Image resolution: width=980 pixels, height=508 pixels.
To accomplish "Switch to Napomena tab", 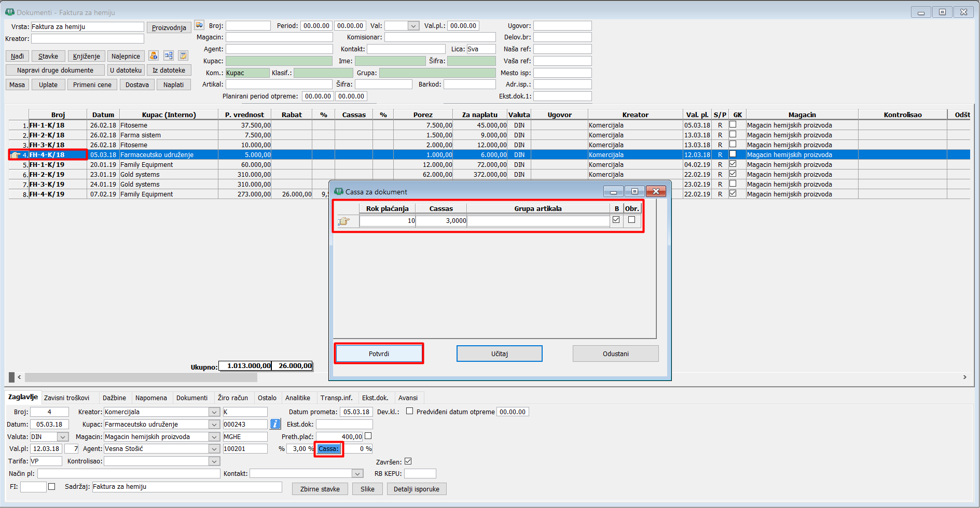I will pos(151,398).
